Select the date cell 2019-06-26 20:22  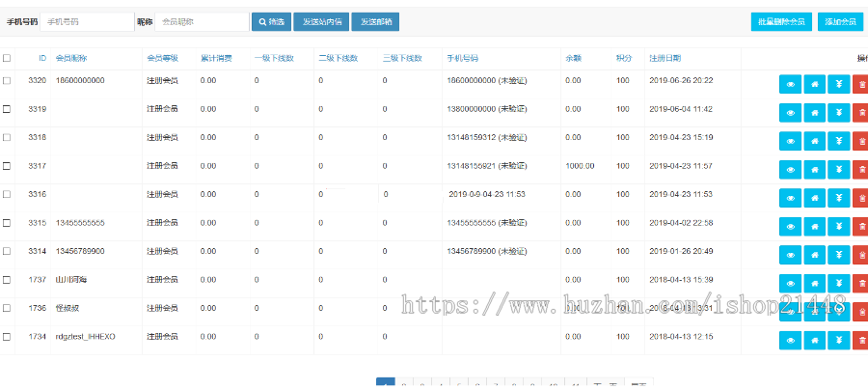point(681,80)
